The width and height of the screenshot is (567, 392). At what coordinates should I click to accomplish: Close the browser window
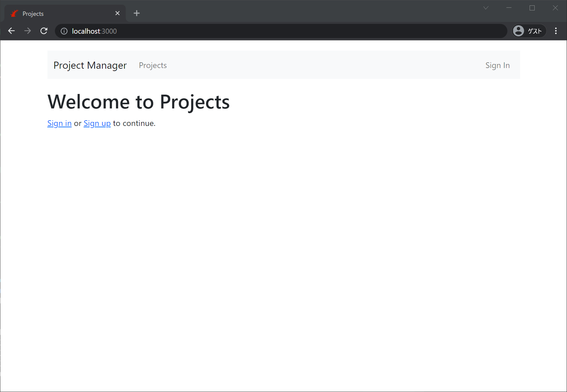555,8
